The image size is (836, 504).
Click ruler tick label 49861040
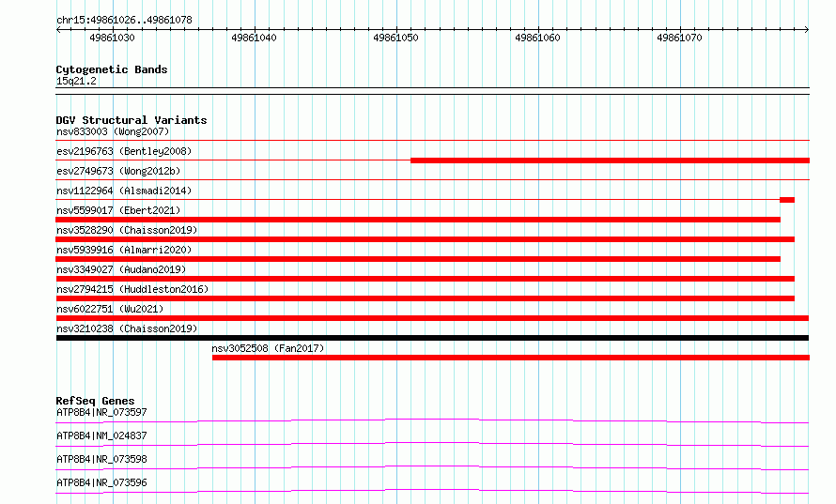(x=254, y=38)
